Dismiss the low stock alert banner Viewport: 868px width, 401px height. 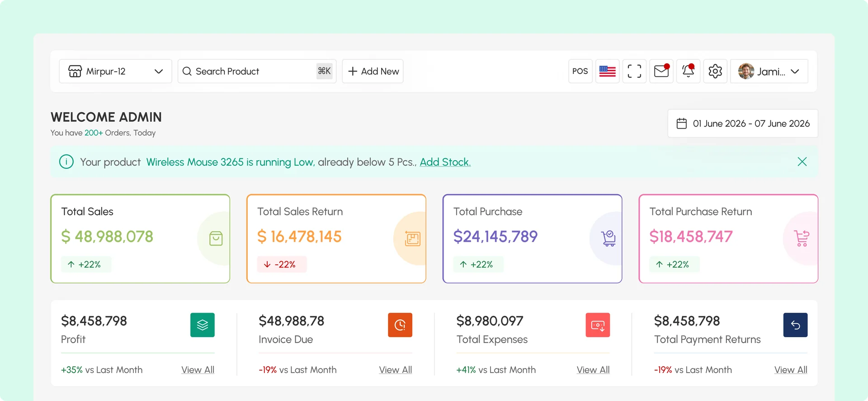(802, 162)
